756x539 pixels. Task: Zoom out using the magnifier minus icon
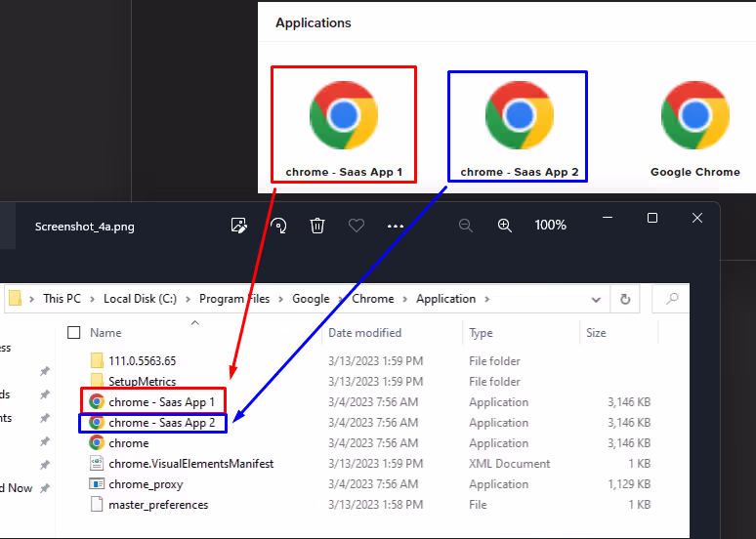[x=465, y=226]
